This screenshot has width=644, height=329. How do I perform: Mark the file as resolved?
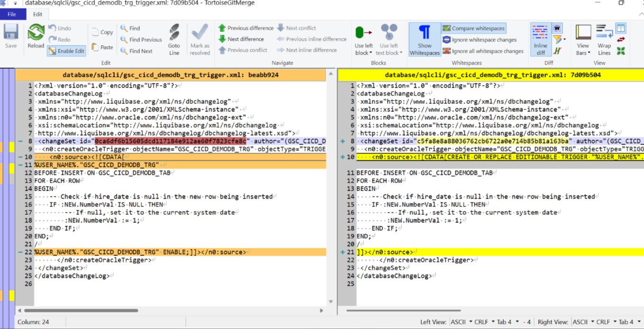[200, 38]
